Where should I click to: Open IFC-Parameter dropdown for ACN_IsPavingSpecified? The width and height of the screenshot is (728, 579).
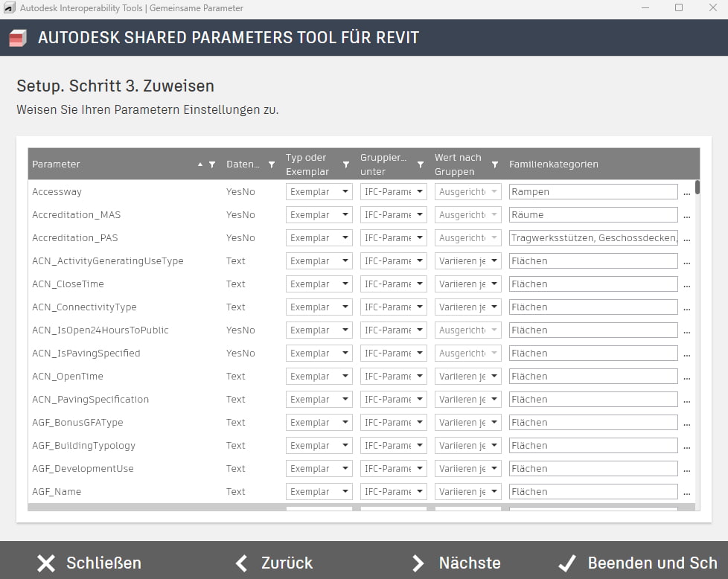tap(393, 354)
